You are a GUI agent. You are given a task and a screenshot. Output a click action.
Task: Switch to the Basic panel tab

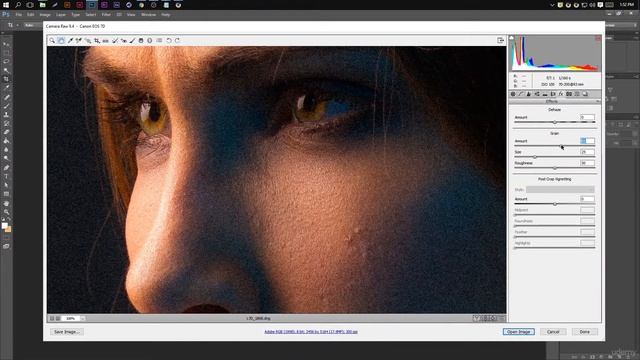[x=513, y=94]
